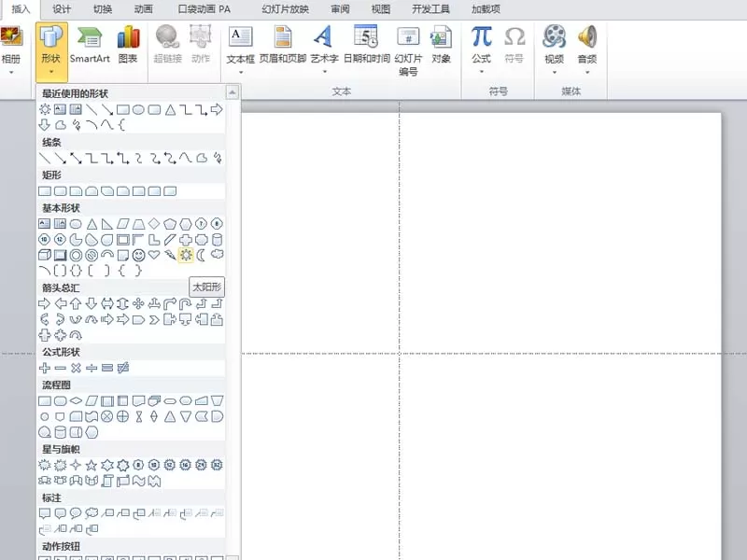
Task: Pick the Right Brace shape in Basic Shapes
Action: tap(138, 271)
